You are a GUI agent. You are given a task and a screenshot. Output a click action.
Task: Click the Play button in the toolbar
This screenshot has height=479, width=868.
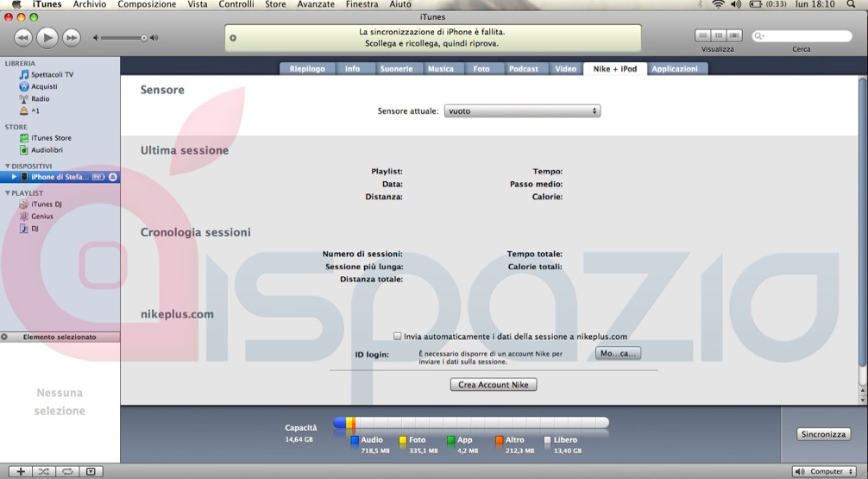click(47, 37)
